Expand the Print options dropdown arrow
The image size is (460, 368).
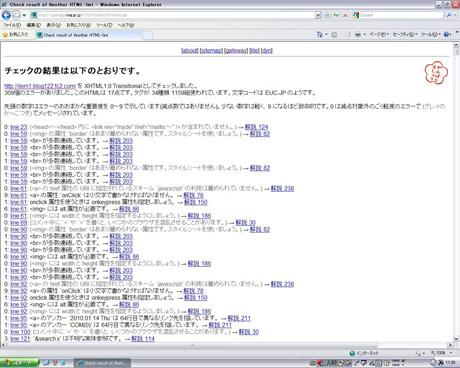coord(364,35)
